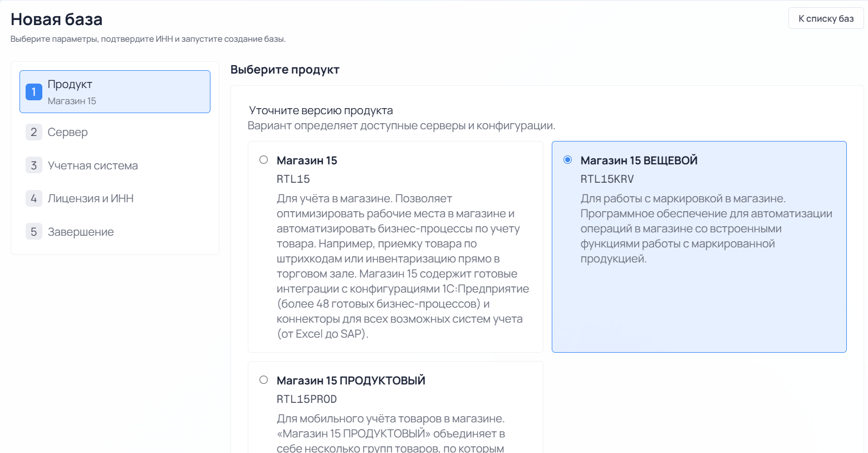This screenshot has width=868, height=453.
Task: Click the "Новая база" page heading
Action: [57, 20]
